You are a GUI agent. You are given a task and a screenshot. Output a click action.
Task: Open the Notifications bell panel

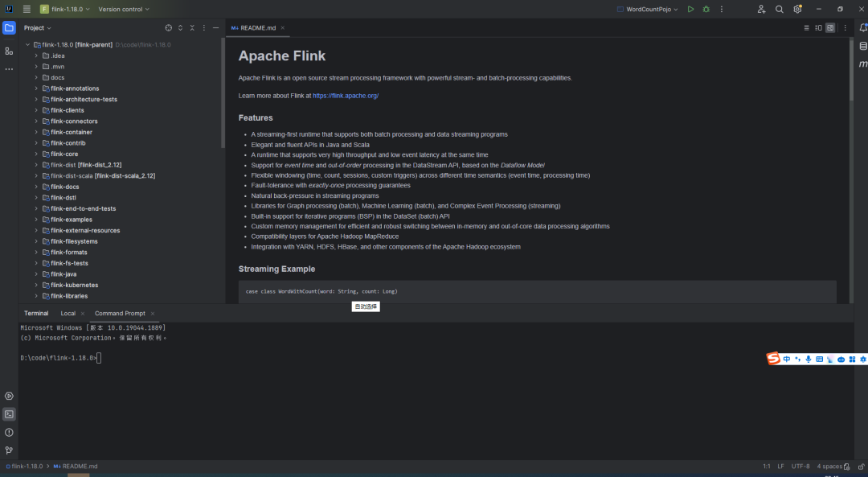point(863,27)
